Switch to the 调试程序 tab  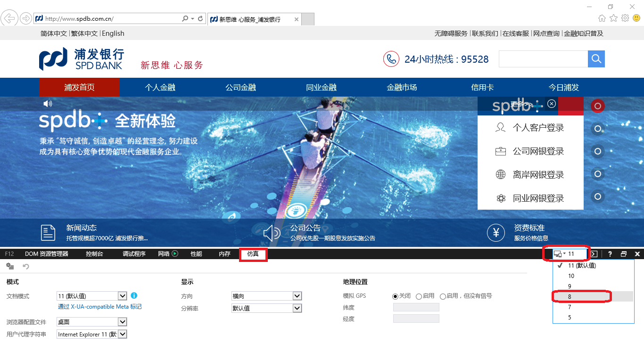[x=134, y=253]
